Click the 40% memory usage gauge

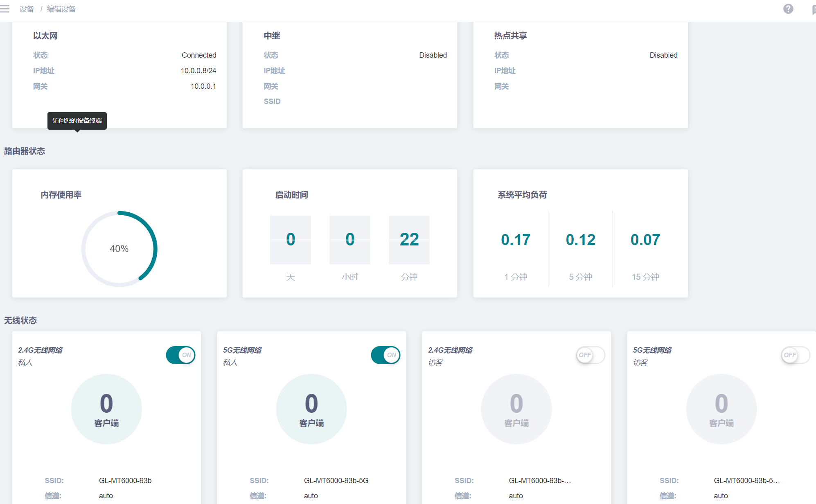click(119, 249)
